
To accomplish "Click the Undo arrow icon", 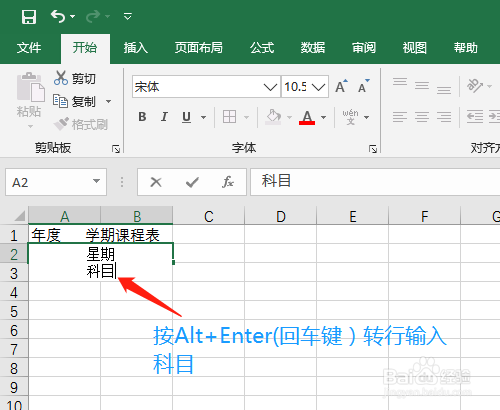I will [x=58, y=16].
